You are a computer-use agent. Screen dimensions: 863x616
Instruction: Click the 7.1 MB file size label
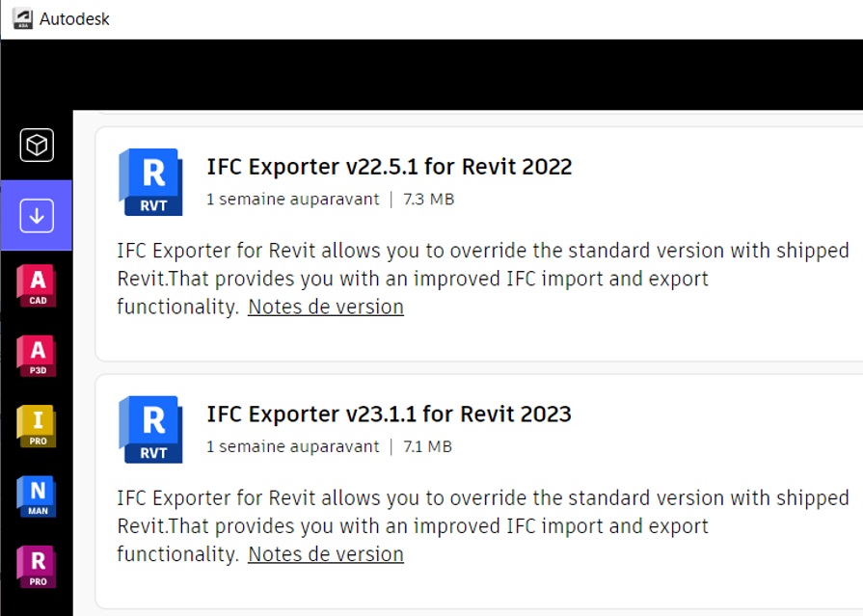[427, 446]
